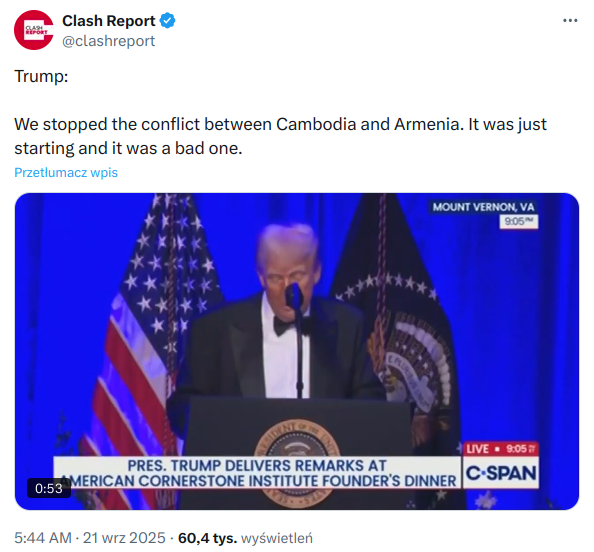Click Przetłumacz wpis to translate post
Screen dimensions: 594x552
pos(66,173)
